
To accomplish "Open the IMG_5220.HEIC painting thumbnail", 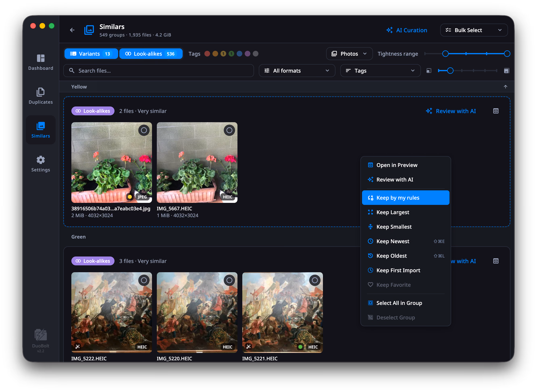I will tap(197, 313).
